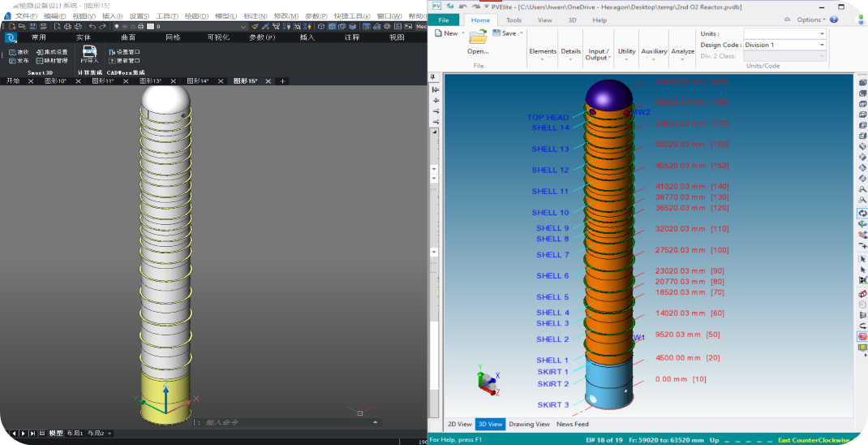This screenshot has height=445, width=868.
Task: Click the 发布 publish icon
Action: tap(12, 60)
